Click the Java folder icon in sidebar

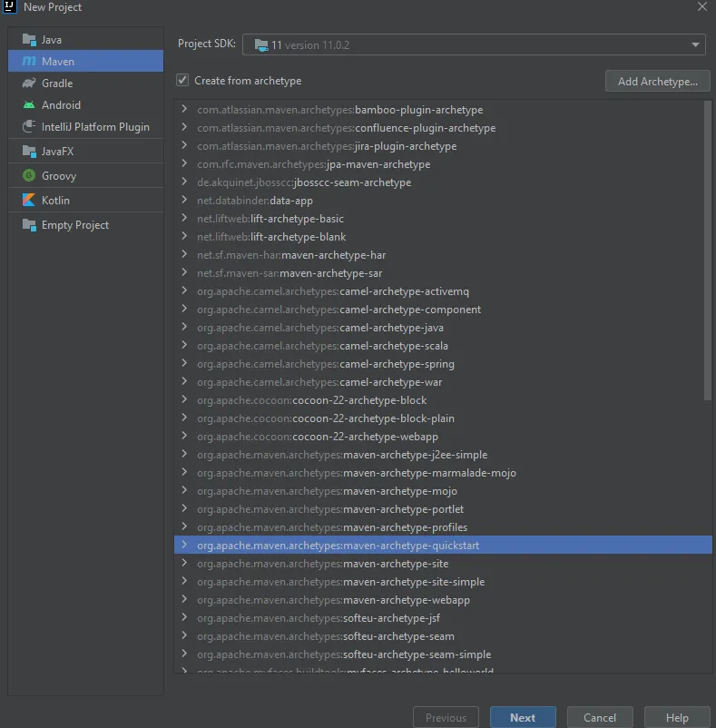(x=29, y=40)
